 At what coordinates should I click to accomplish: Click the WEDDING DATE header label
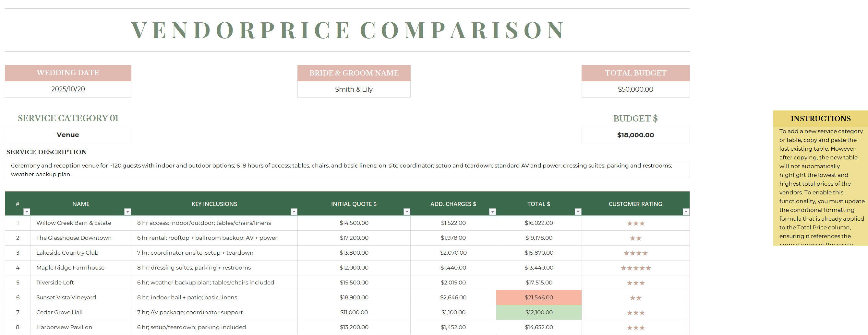click(x=68, y=73)
